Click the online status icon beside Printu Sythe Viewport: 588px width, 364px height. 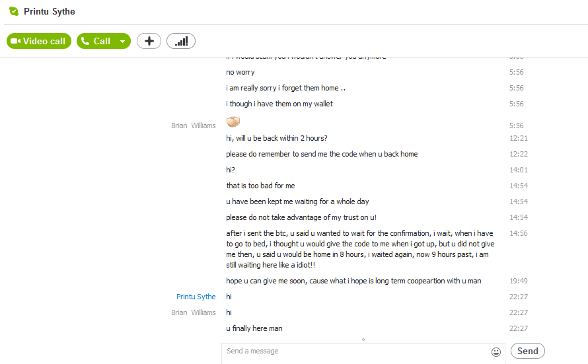(14, 11)
